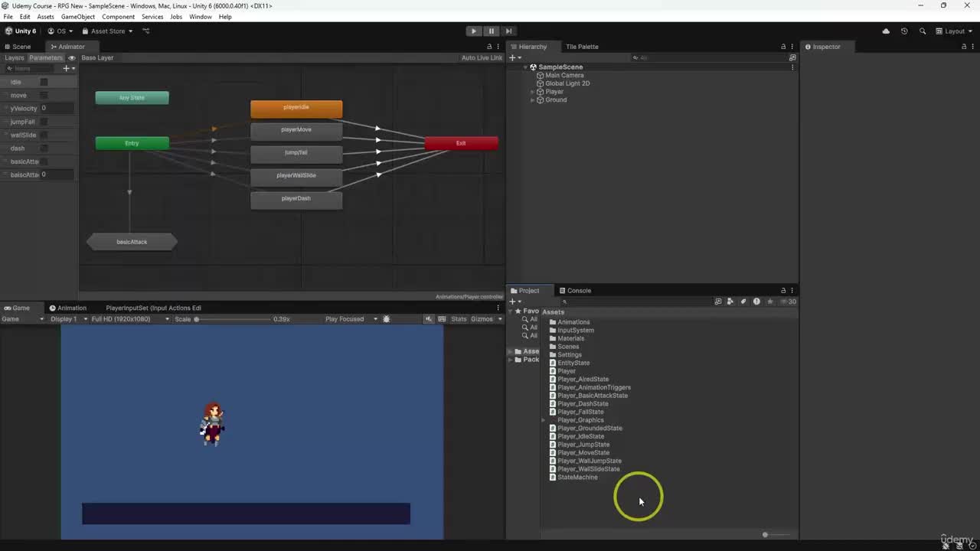Select the Any State node
980x551 pixels.
[x=132, y=98]
